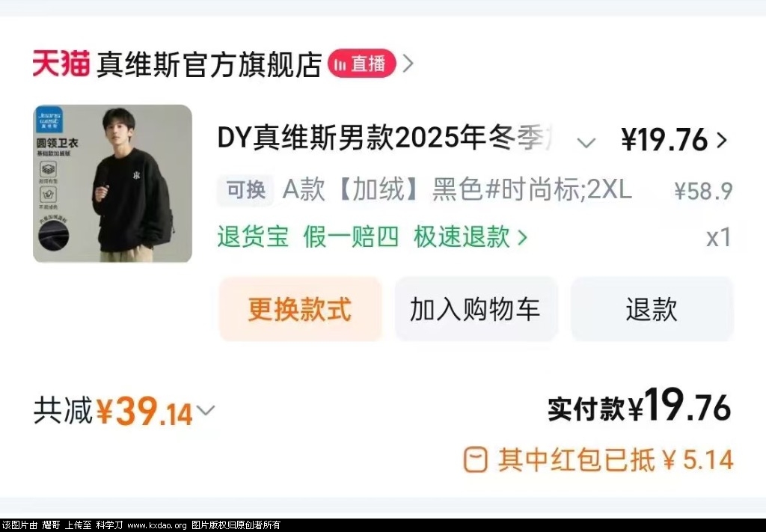Click 加入购物车 add to cart button
This screenshot has width=766, height=532.
pyautogui.click(x=476, y=309)
